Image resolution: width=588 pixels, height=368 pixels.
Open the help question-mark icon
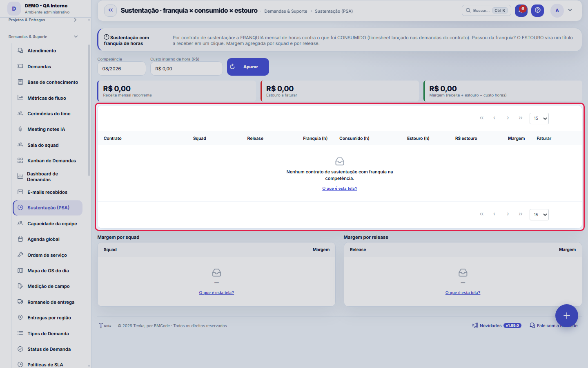pyautogui.click(x=537, y=10)
